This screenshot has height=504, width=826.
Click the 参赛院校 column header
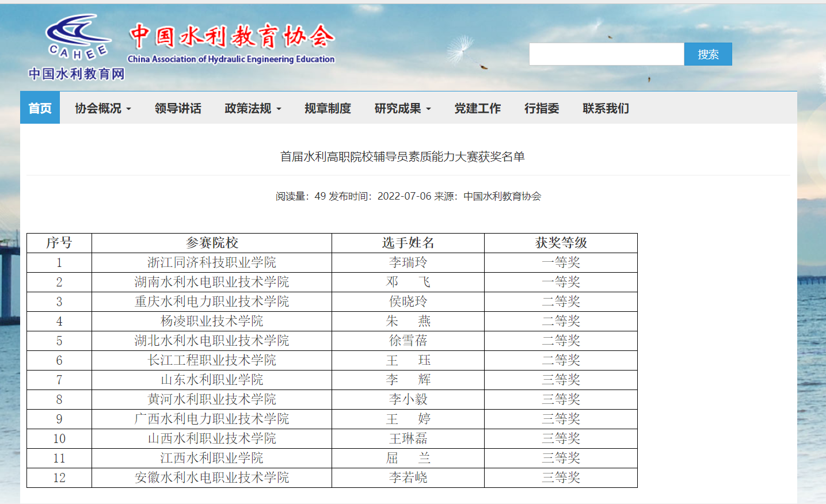pos(212,243)
